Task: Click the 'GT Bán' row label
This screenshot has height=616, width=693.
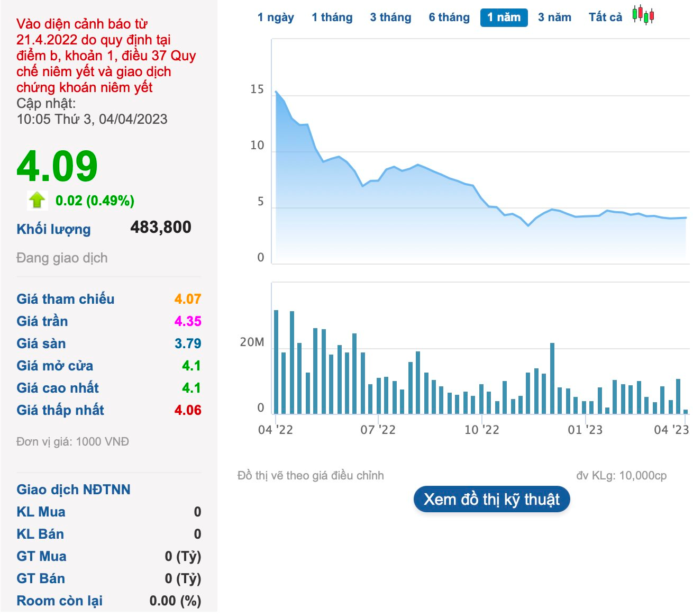Action: (41, 578)
